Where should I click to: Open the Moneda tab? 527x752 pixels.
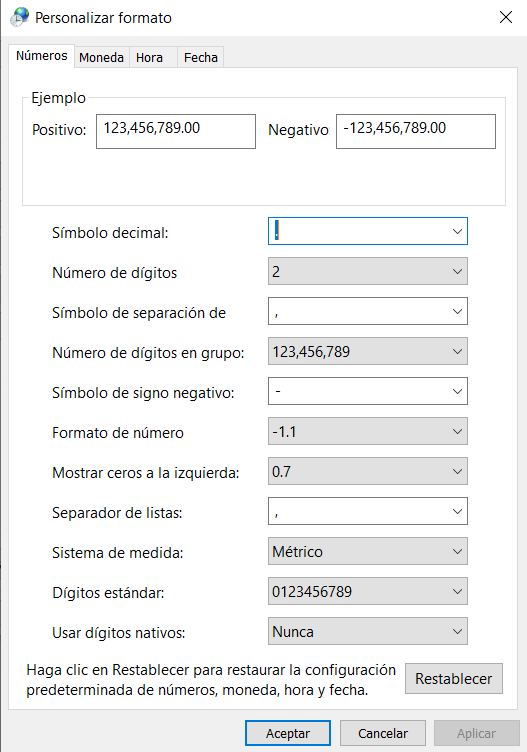tap(101, 57)
